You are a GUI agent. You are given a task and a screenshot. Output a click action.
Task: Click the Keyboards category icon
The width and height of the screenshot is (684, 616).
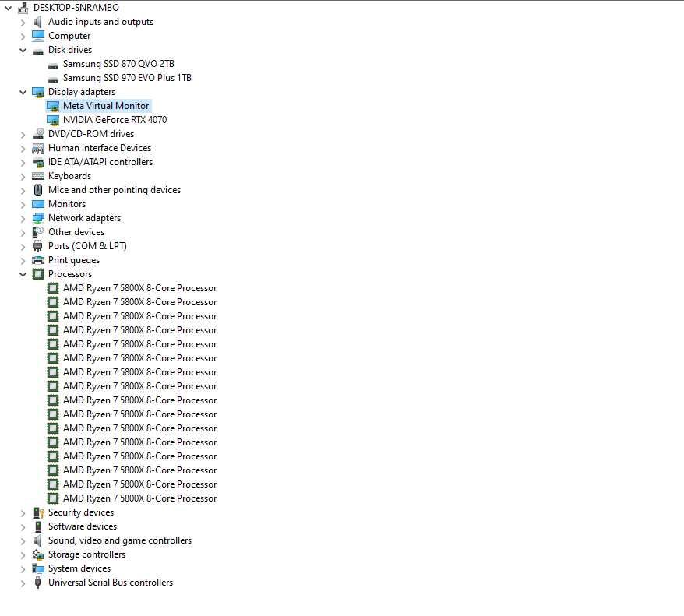38,176
